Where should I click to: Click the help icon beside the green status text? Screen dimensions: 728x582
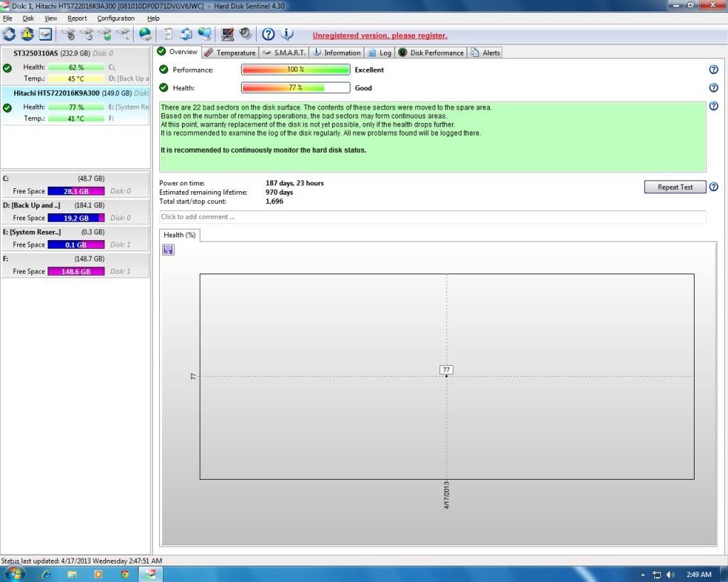(714, 107)
